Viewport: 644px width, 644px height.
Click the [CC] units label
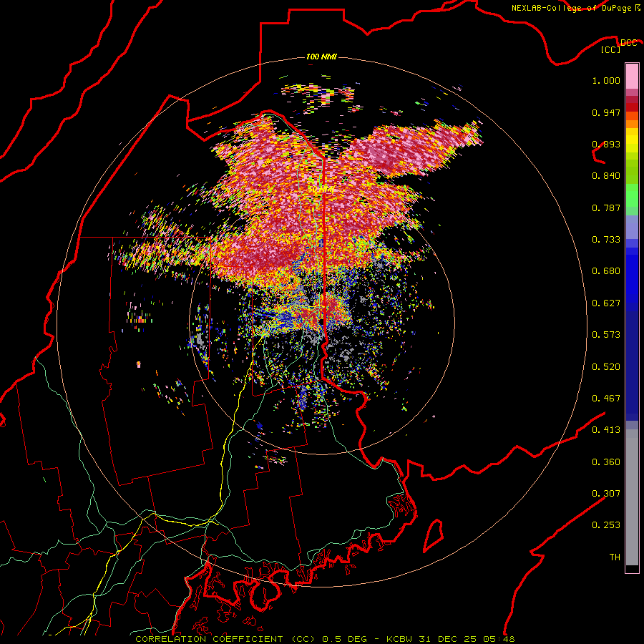610,50
